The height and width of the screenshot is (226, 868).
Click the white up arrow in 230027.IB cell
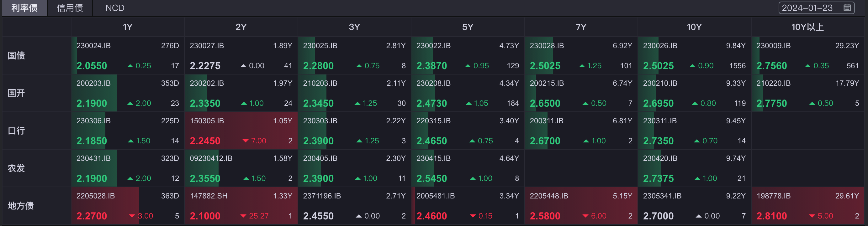pyautogui.click(x=243, y=66)
